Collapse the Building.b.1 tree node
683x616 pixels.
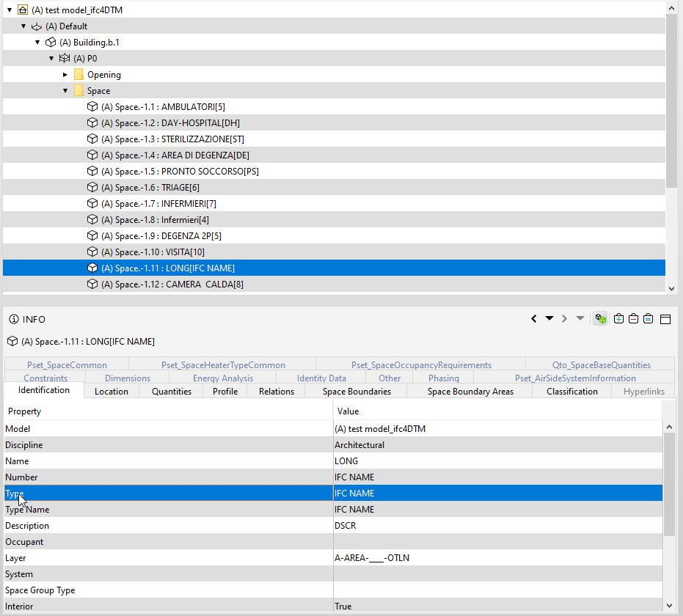tap(37, 43)
